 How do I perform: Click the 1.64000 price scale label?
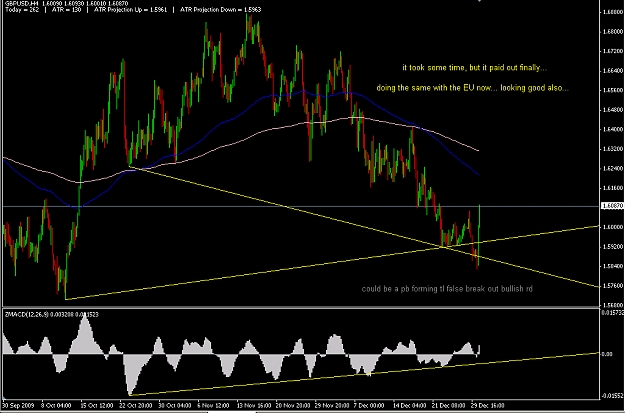click(x=613, y=129)
